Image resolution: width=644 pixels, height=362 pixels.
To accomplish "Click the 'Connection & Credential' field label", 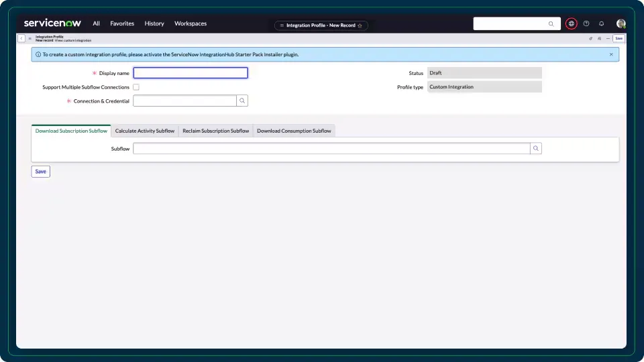I will click(101, 101).
